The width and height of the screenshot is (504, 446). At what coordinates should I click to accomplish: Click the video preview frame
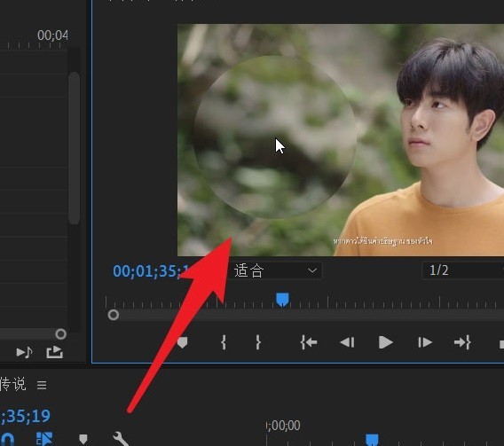click(x=341, y=140)
